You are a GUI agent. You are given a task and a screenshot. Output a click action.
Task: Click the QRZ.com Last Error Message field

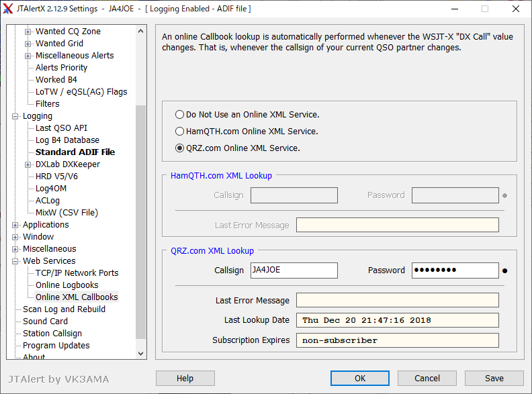coord(398,300)
